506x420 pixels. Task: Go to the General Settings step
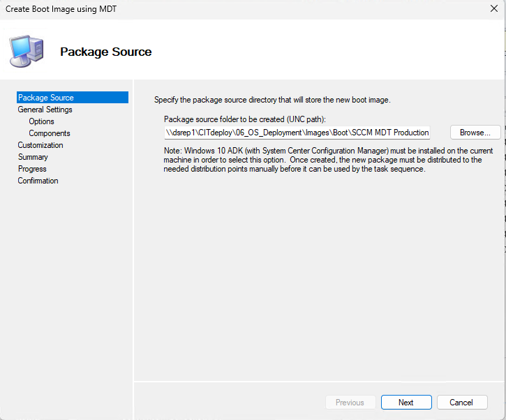coord(45,110)
